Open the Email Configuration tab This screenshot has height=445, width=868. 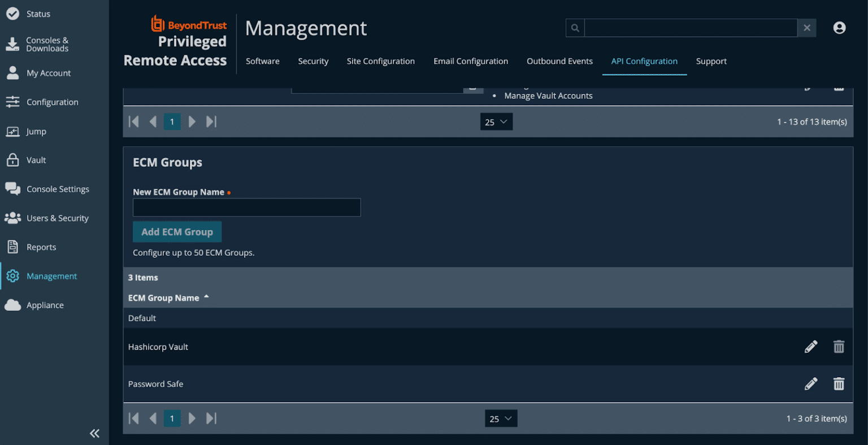(471, 61)
